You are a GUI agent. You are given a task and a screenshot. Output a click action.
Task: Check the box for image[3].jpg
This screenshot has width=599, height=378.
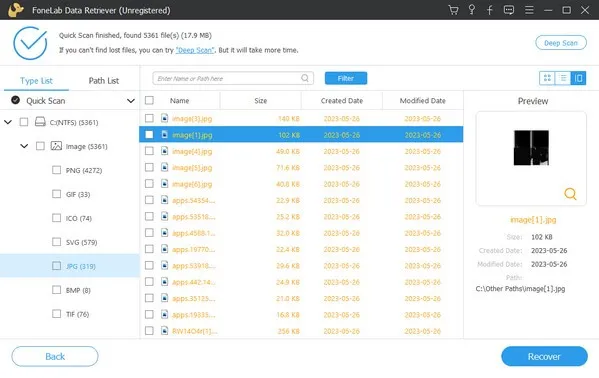149,118
